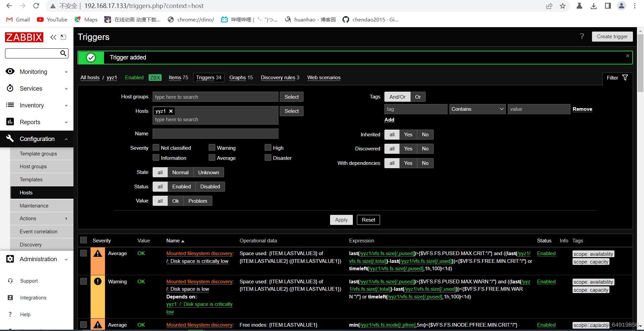The height and width of the screenshot is (331, 644).
Task: Expand Administration menu
Action: 37,259
